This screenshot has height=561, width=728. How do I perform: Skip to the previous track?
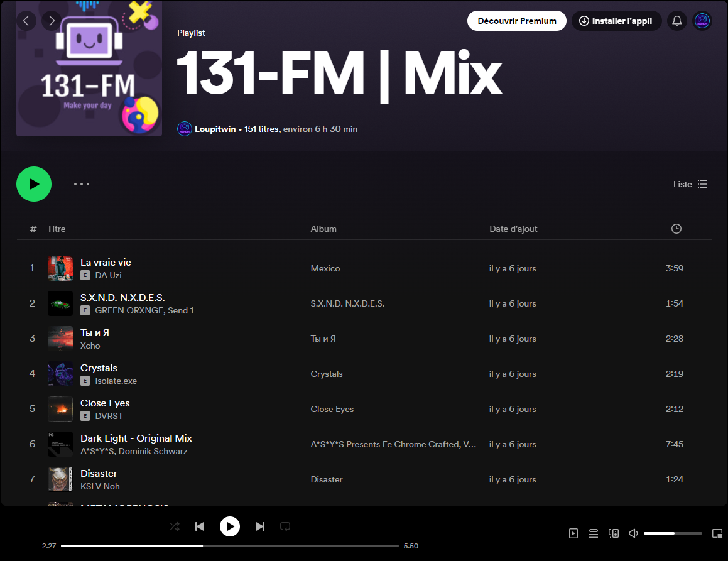(200, 526)
